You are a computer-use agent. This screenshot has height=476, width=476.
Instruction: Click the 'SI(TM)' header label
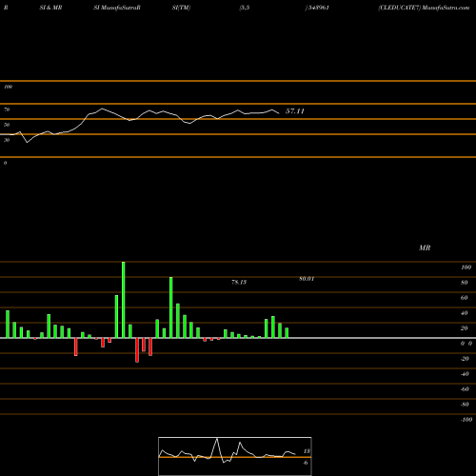point(181,8)
